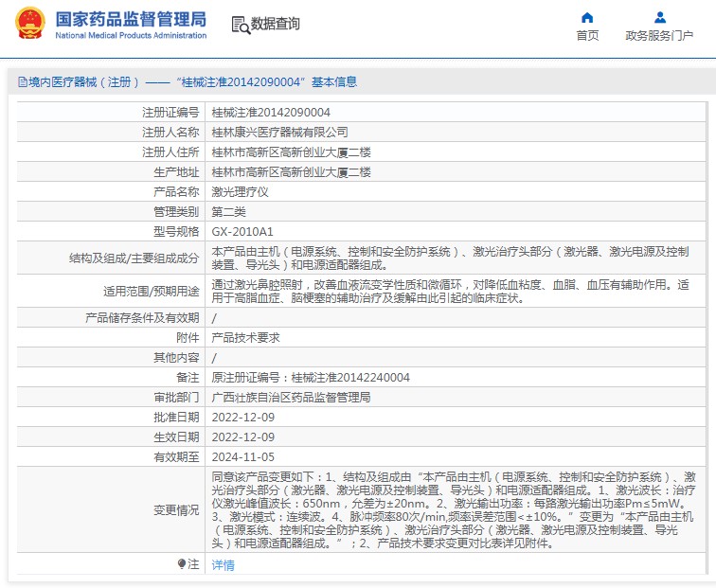Image resolution: width=716 pixels, height=588 pixels.
Task: Click the document icon before 境内医疗器械
Action: tap(23, 82)
